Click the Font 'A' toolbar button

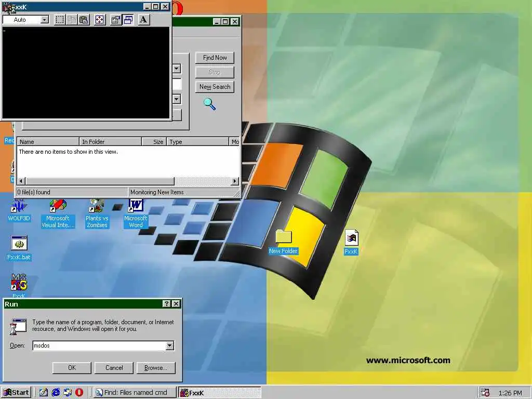coord(143,20)
